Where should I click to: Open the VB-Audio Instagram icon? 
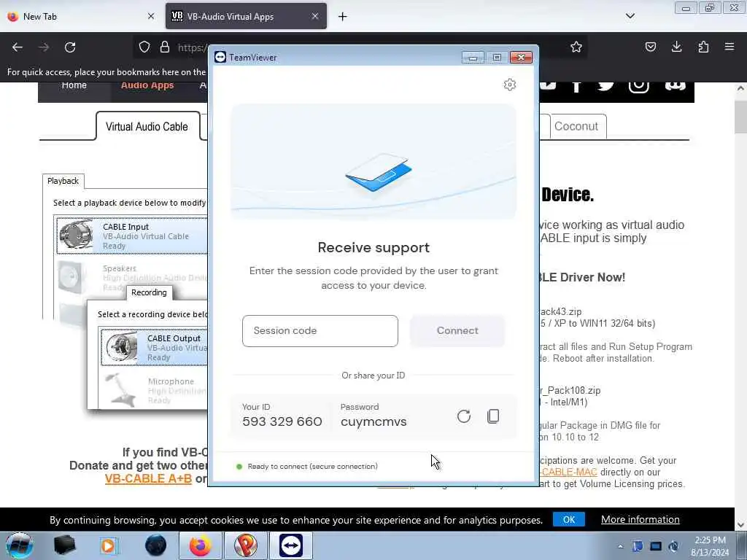(638, 87)
